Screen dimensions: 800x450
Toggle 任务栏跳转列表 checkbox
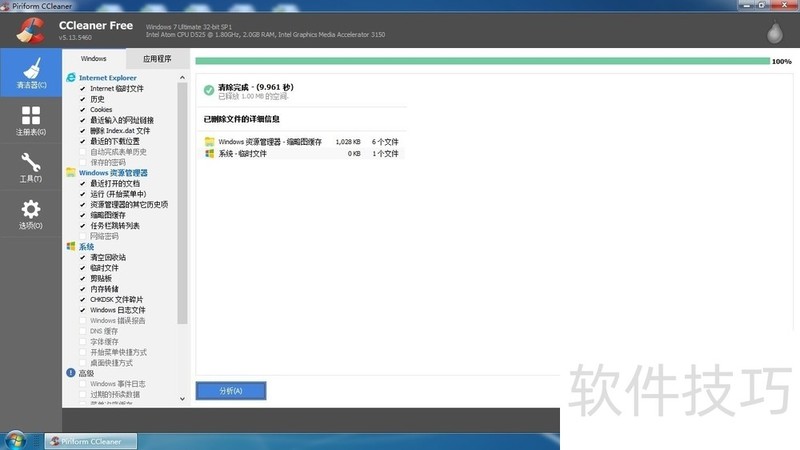tap(83, 226)
